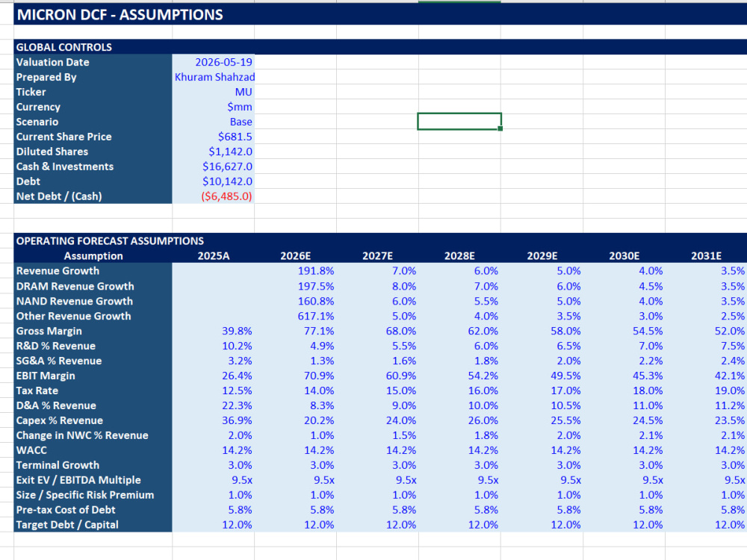Select the 2030E column header
747x560 pixels.
[624, 255]
